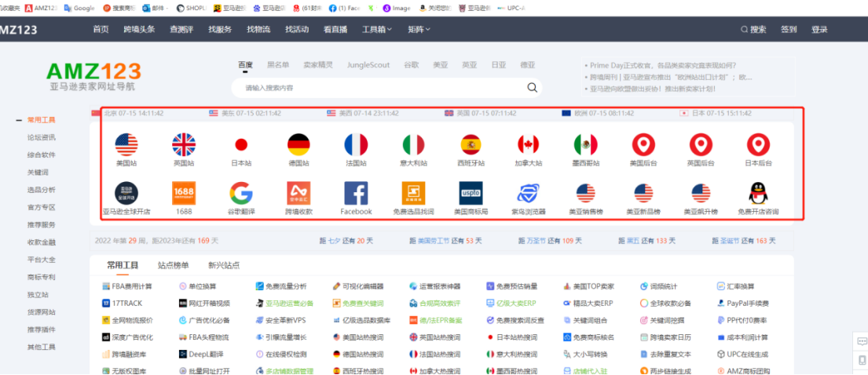
Task: Open 跨境头条 in the top navigation
Action: click(140, 29)
